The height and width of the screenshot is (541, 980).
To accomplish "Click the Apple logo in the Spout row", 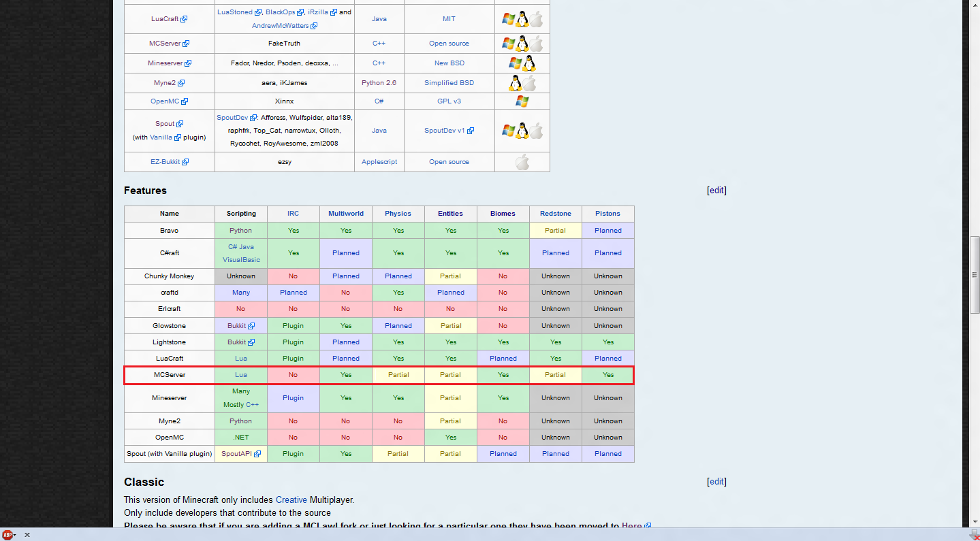I will coord(536,131).
